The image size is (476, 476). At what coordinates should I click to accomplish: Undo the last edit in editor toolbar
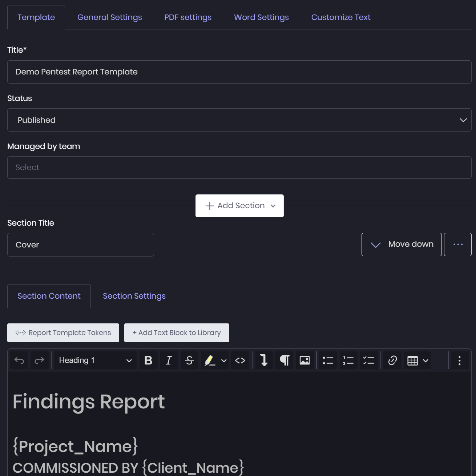tap(19, 360)
